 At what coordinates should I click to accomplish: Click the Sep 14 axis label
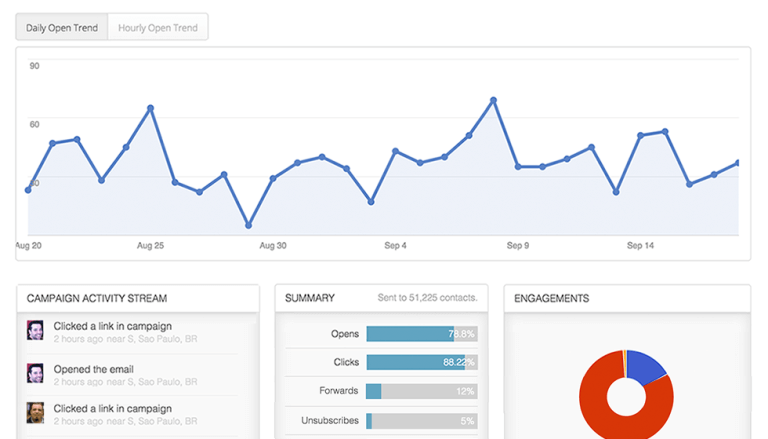[x=641, y=245]
